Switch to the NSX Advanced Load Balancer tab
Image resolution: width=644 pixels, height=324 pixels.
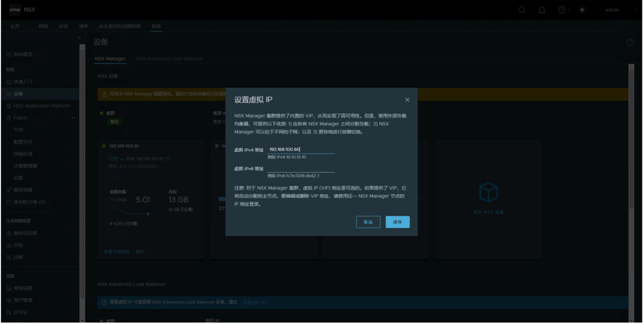coord(170,59)
